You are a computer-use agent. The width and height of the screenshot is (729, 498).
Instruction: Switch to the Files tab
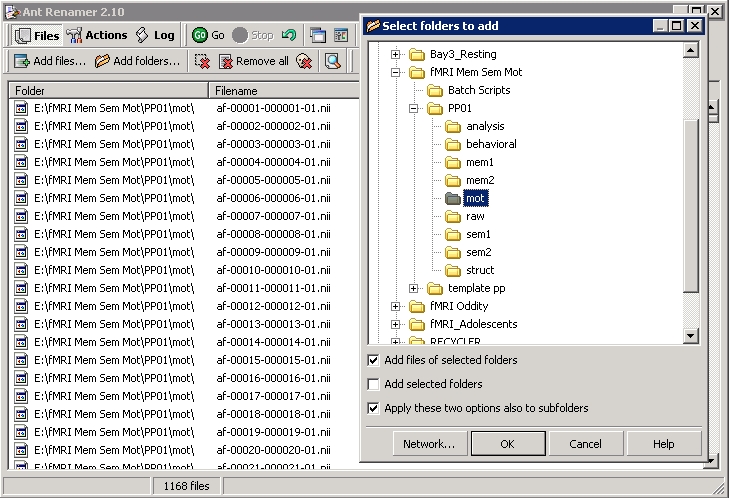[37, 35]
